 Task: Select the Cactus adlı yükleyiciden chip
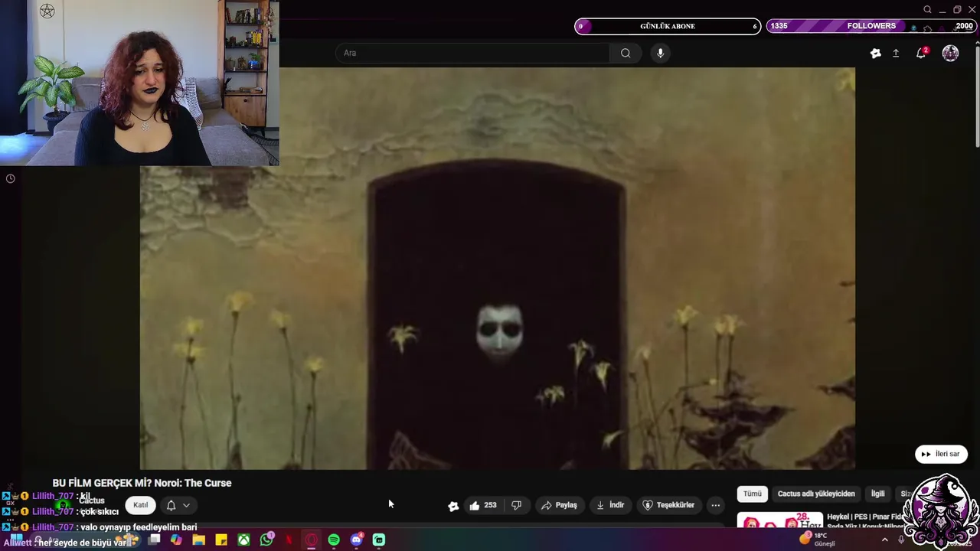click(816, 494)
